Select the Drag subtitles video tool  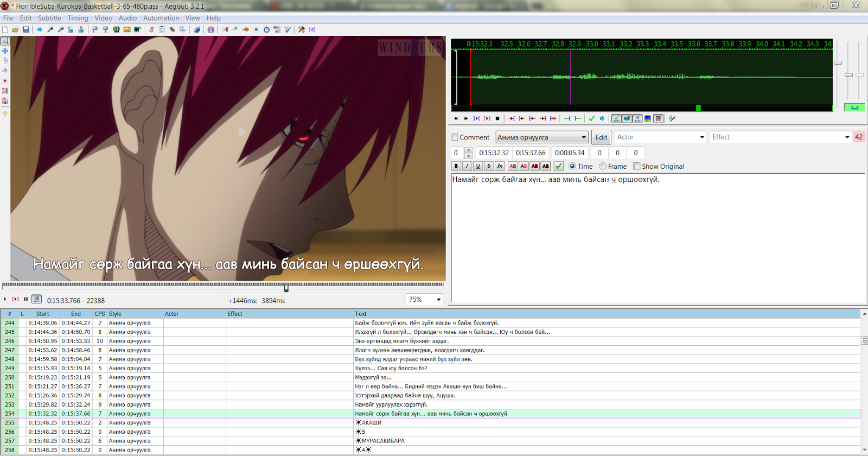coord(5,50)
